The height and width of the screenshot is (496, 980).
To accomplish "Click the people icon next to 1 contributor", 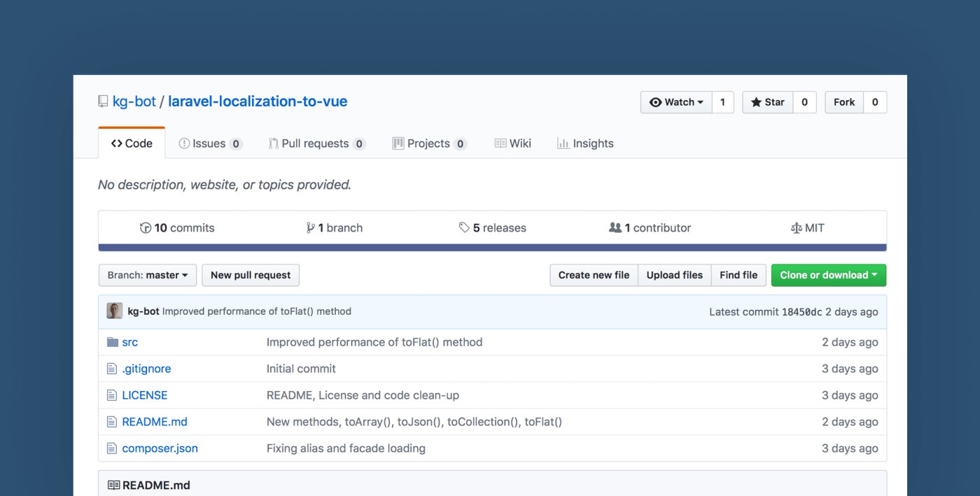I will click(615, 228).
